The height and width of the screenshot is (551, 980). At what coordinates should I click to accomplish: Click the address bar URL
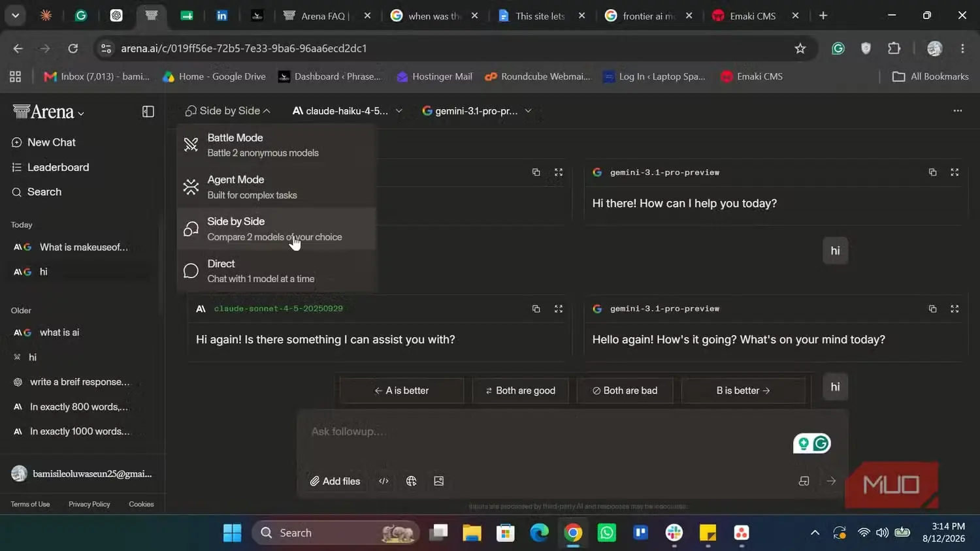[x=244, y=48]
